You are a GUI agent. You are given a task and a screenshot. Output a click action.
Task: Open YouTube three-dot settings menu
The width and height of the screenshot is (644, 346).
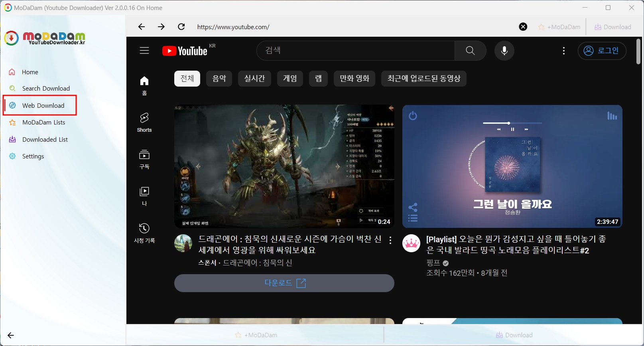564,51
